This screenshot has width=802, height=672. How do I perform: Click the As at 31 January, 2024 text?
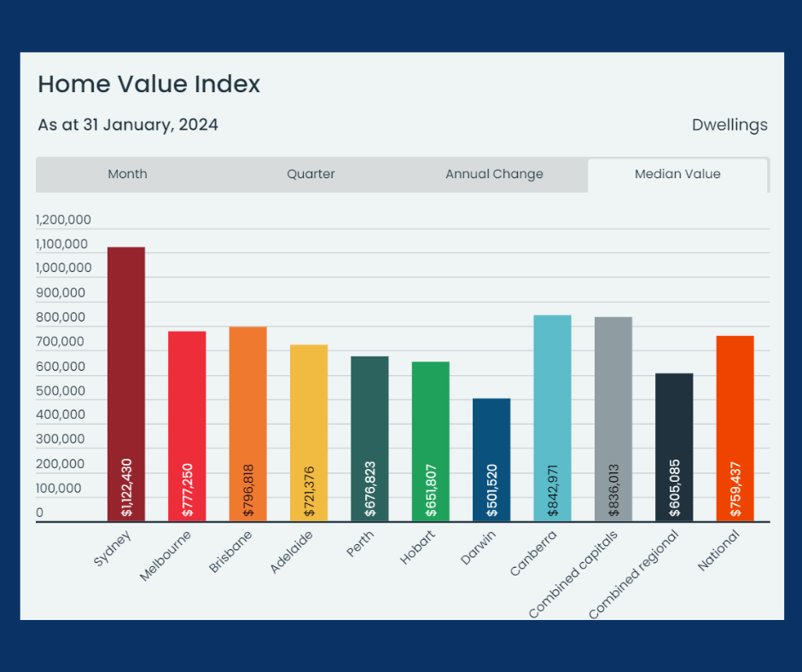pos(128,125)
